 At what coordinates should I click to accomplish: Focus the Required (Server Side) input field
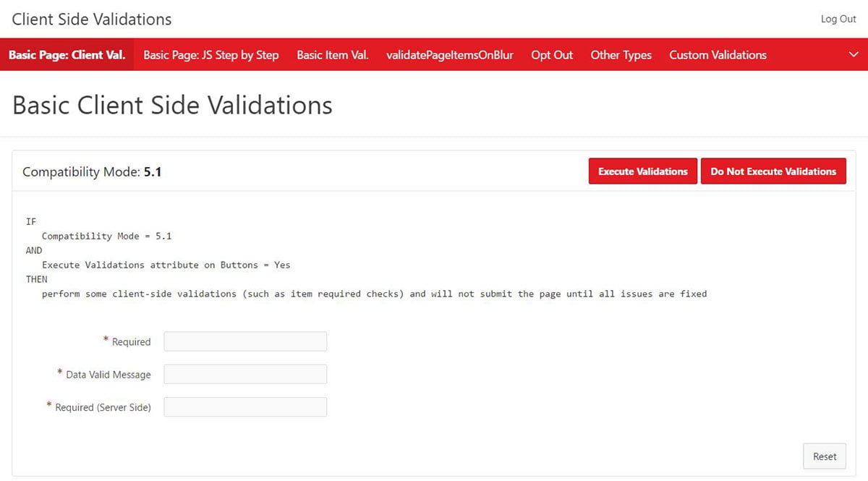pyautogui.click(x=245, y=407)
